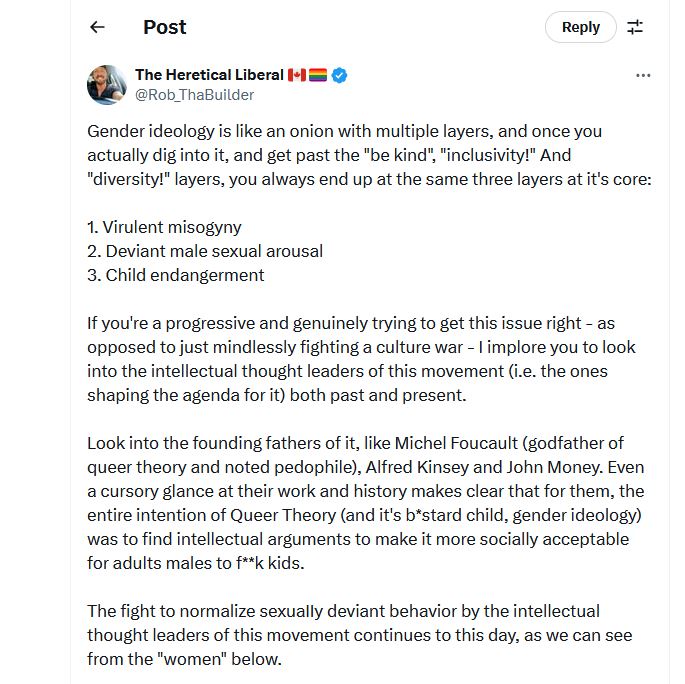Click the paragraph starting 'If you're a progressive'
Image resolution: width=685 pixels, height=684 pixels.
pos(361,359)
